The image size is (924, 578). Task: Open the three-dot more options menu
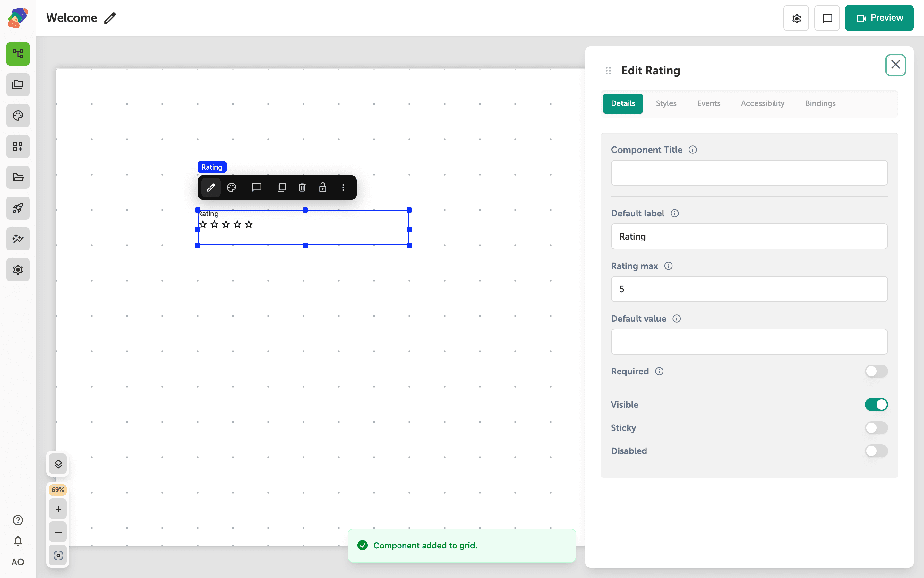coord(343,187)
